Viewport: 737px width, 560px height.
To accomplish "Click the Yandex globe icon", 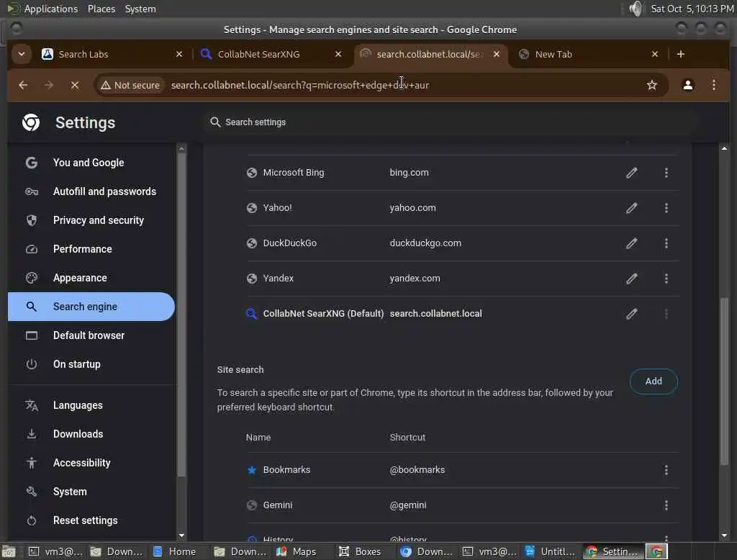I will tap(251, 279).
